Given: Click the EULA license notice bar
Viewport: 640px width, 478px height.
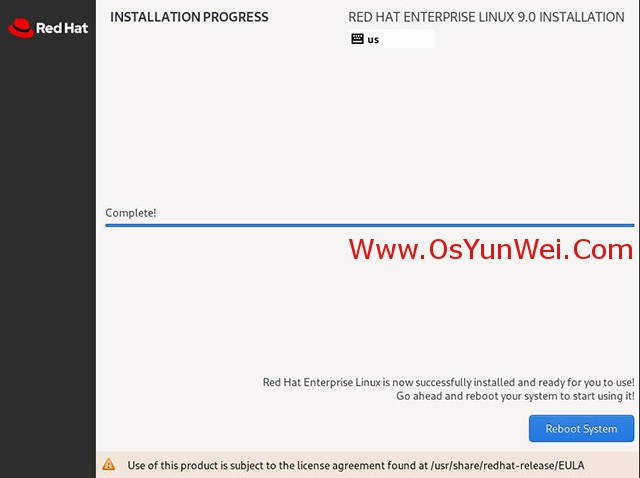Looking at the screenshot, I should (x=368, y=465).
